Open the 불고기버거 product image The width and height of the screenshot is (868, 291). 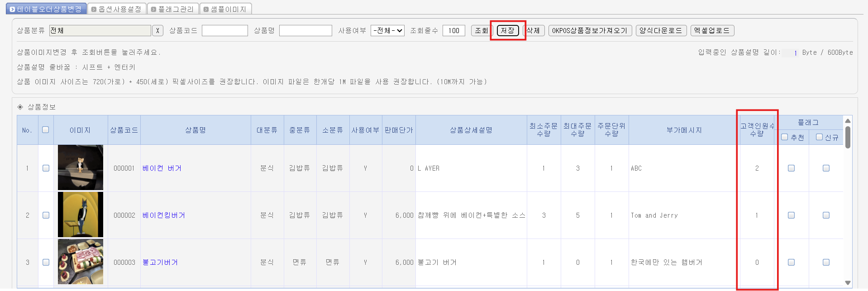click(x=81, y=262)
